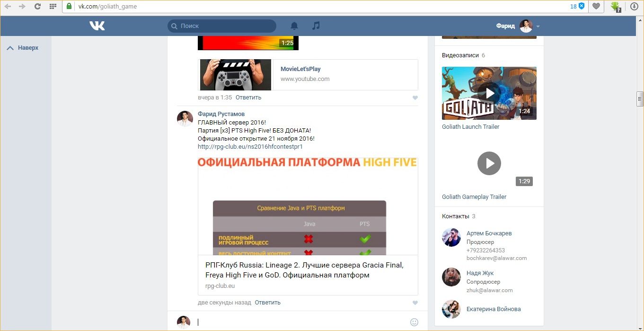
Task: Open the High Five platform preview image
Action: (x=308, y=206)
